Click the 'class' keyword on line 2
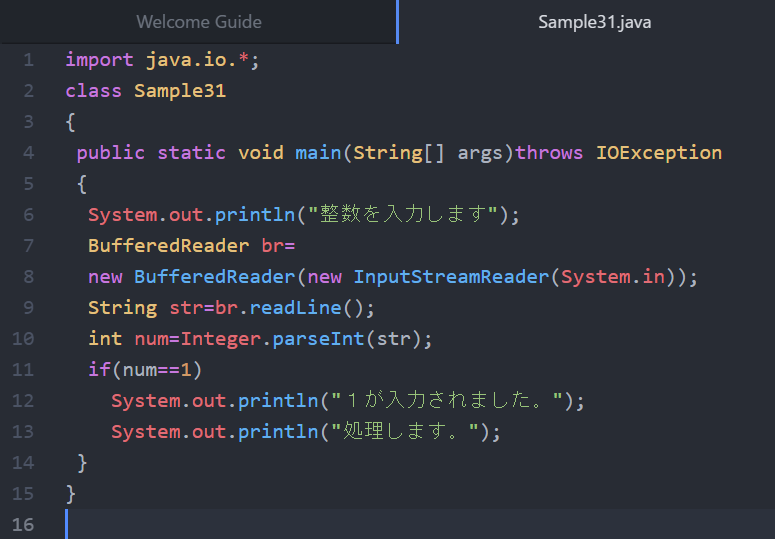This screenshot has width=775, height=539. 93,91
